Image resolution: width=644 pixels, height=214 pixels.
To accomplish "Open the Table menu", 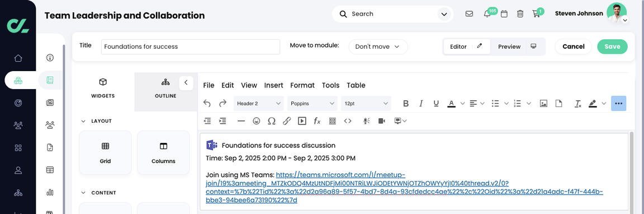I will 356,85.
